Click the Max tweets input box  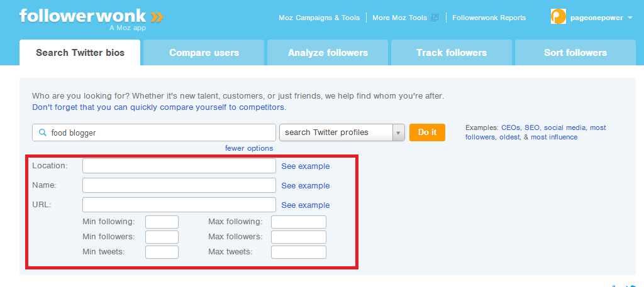(x=299, y=252)
